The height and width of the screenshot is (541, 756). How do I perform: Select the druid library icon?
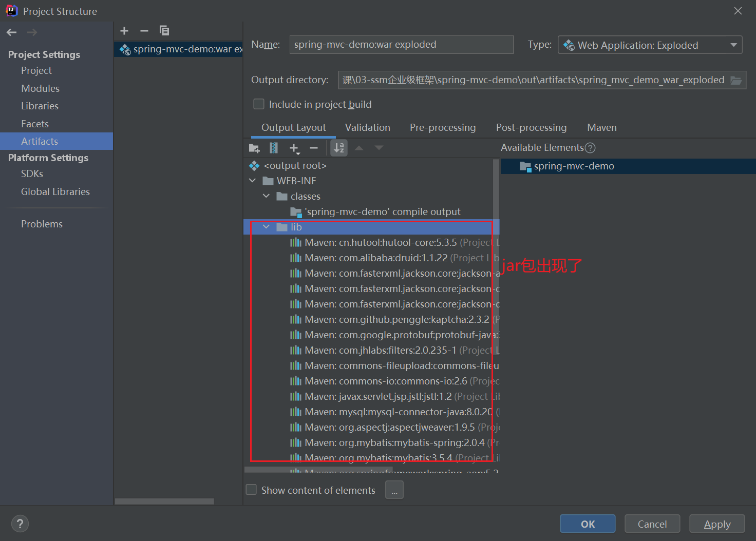coord(295,258)
